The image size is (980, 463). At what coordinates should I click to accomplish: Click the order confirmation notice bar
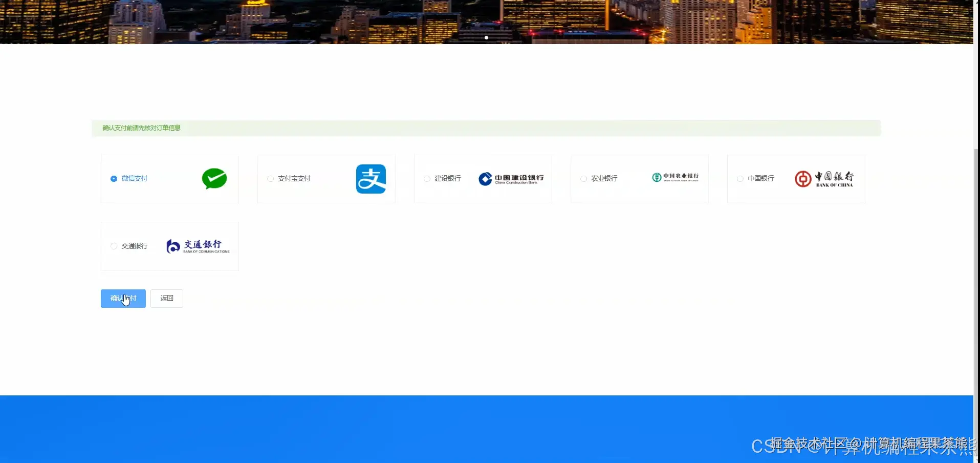click(x=486, y=128)
